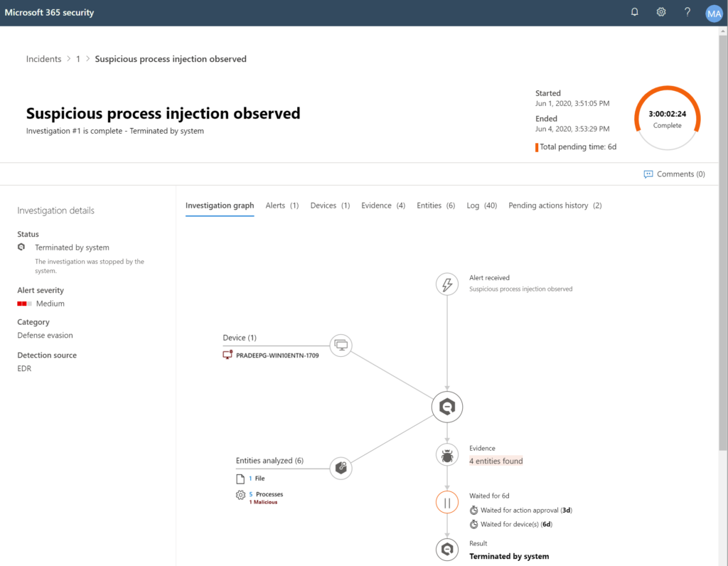Click the Terminated by system status icon
The height and width of the screenshot is (566, 728).
tap(21, 247)
